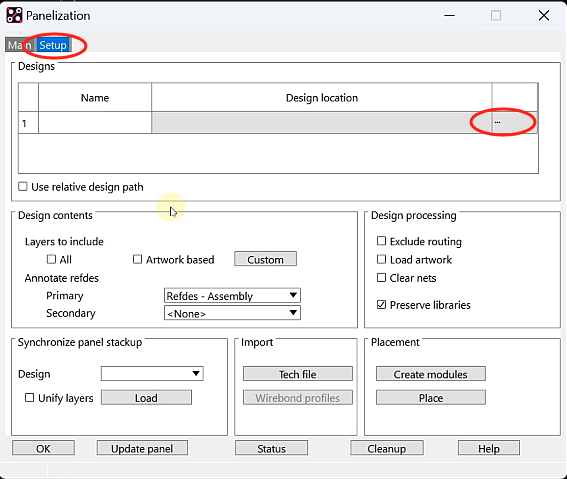This screenshot has height=479, width=567.
Task: Click the Custom layers button
Action: click(x=265, y=259)
